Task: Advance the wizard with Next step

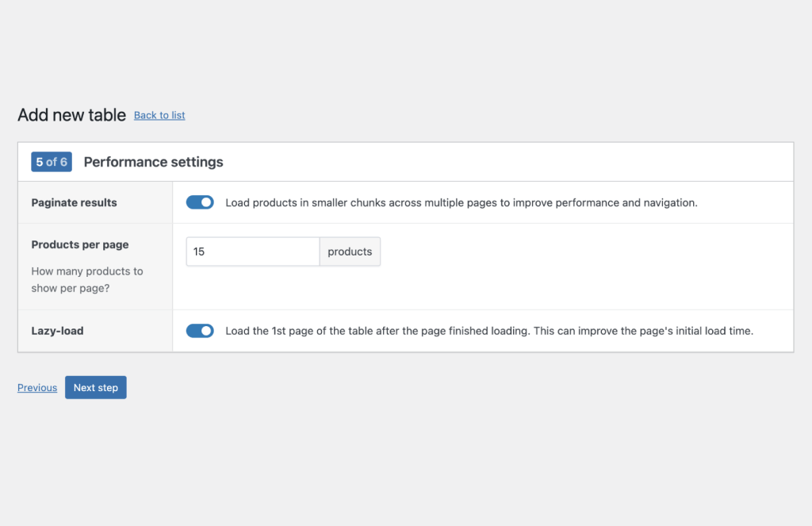Action: tap(95, 387)
